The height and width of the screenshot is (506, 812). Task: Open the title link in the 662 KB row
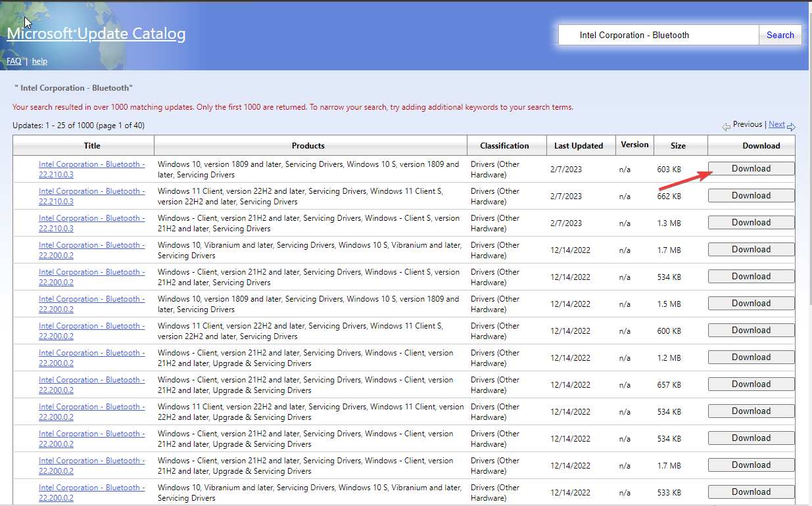tap(92, 196)
